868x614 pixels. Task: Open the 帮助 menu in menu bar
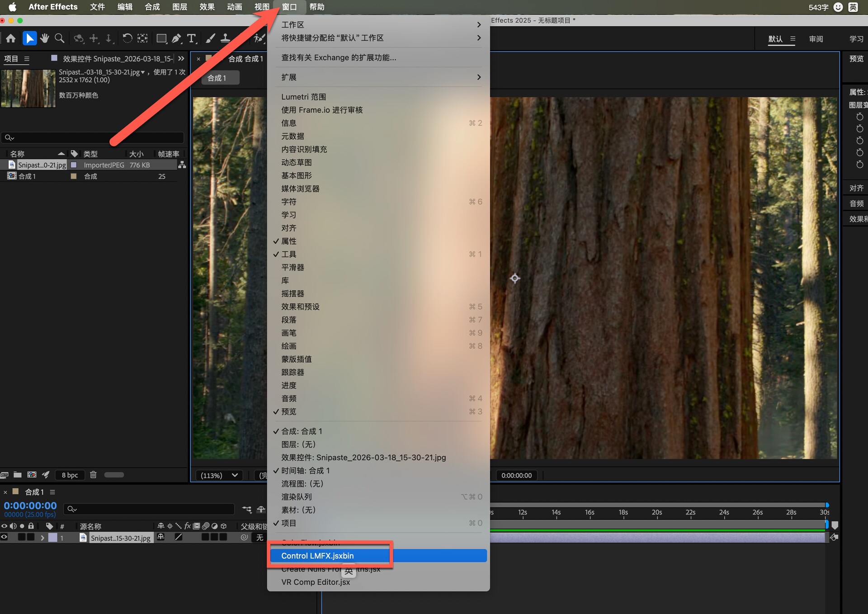[316, 7]
